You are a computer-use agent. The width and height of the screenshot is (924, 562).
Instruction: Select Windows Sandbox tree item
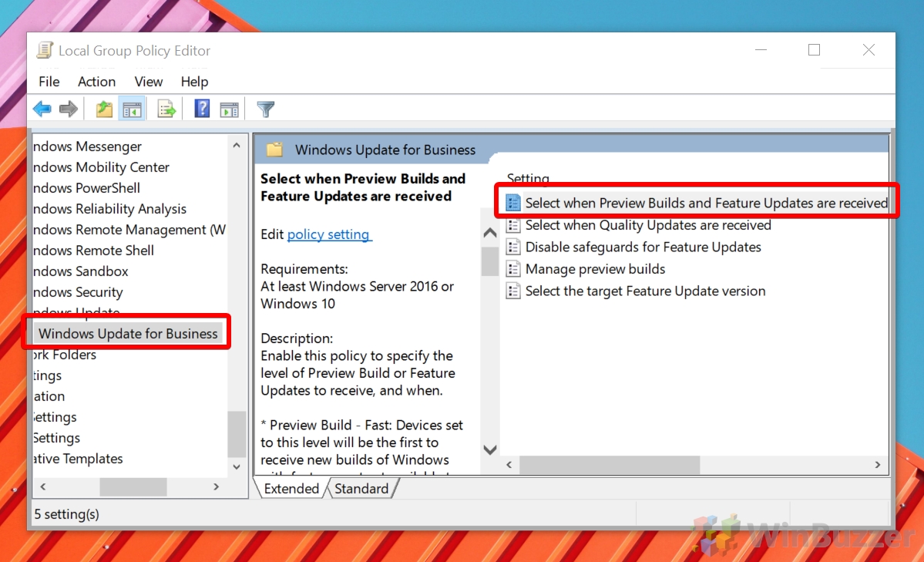tap(81, 271)
